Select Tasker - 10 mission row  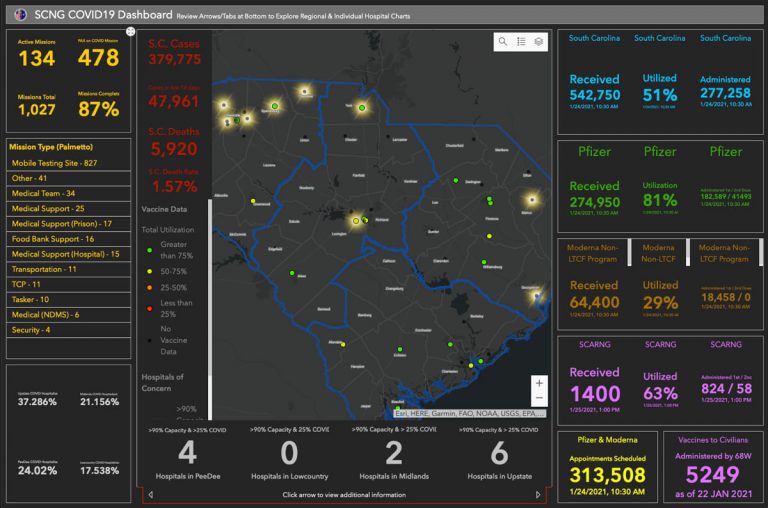coord(69,300)
